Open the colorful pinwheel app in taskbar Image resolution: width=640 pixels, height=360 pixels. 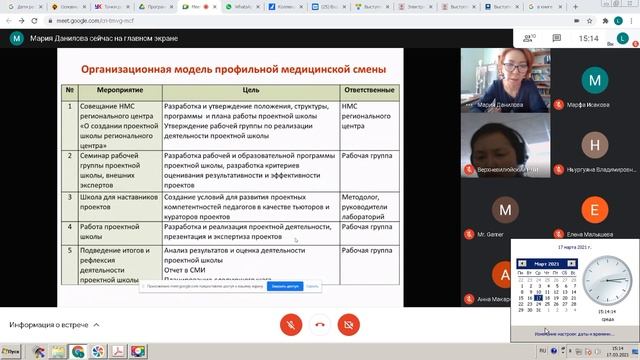tap(98, 351)
